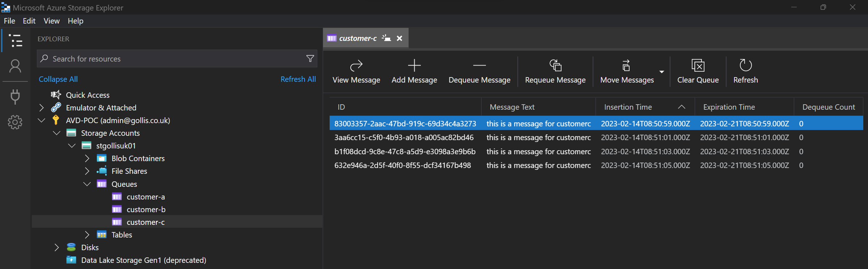The image size is (868, 269).
Task: Click the Blob Containers icon
Action: pos(102,158)
